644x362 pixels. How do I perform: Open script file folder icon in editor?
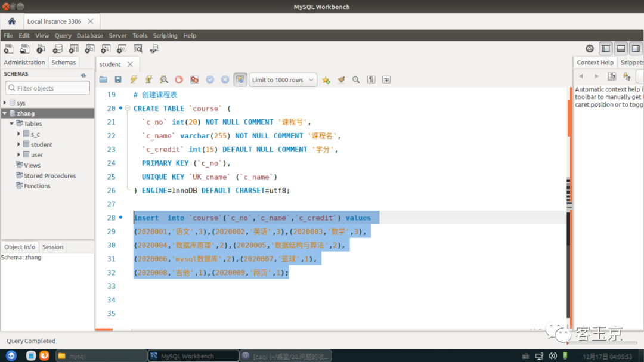[103, 80]
